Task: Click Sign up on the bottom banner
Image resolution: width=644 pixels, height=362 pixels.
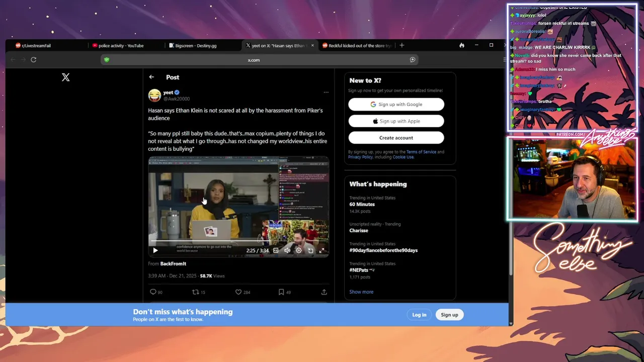Action: [x=449, y=315]
